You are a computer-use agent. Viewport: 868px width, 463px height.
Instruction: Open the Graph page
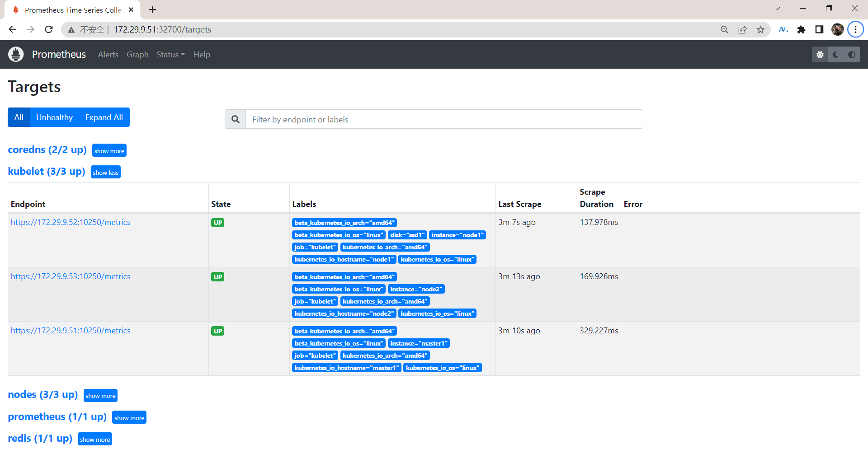[137, 55]
